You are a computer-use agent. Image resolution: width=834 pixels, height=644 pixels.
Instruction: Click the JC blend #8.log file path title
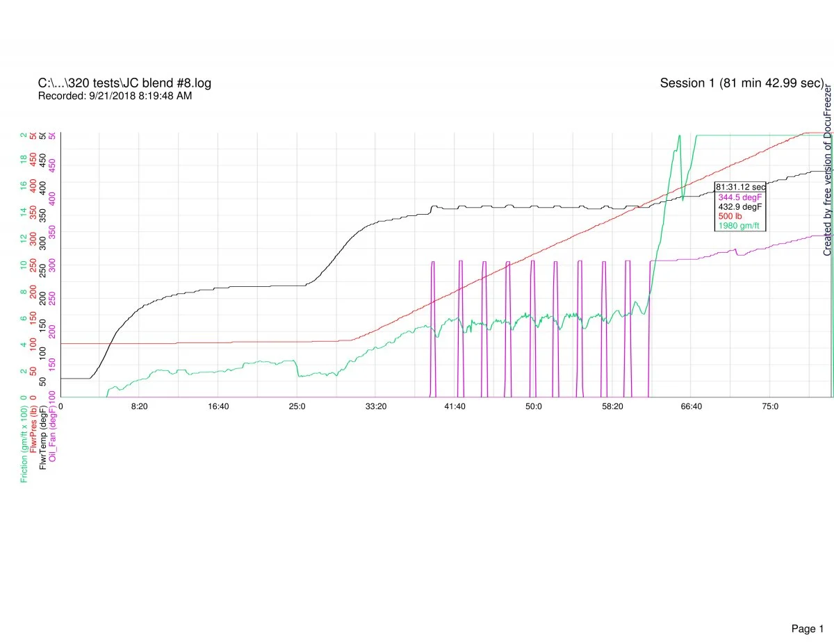coord(124,83)
